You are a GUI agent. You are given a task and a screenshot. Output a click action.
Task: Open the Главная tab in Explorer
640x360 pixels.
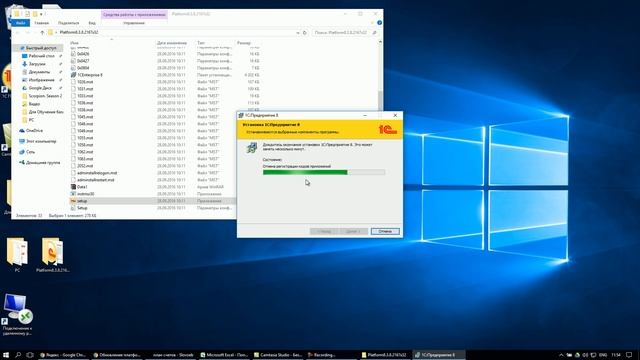[x=42, y=23]
